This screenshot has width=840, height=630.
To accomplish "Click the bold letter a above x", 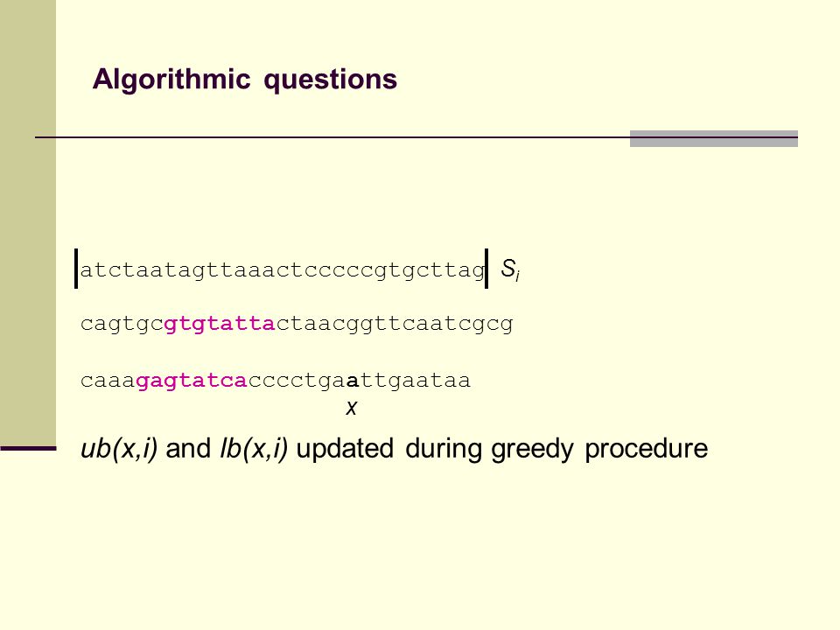I will point(353,381).
